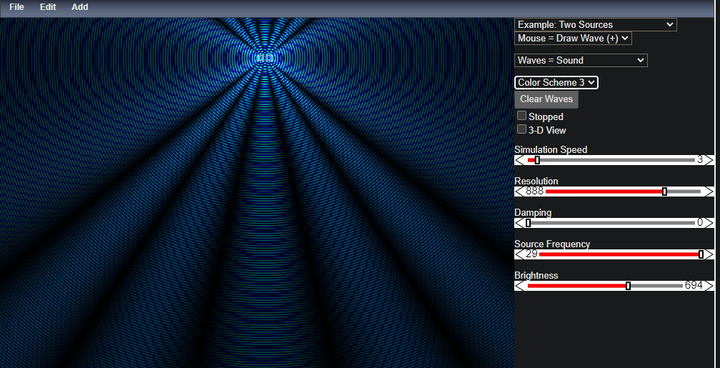Open the Waves = Sound dropdown
The height and width of the screenshot is (368, 720).
coord(581,60)
